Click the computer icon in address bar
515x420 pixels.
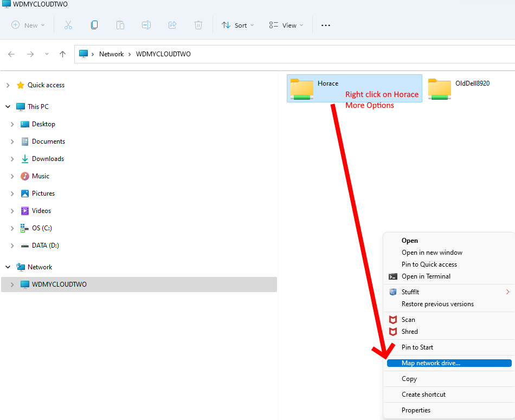[83, 54]
